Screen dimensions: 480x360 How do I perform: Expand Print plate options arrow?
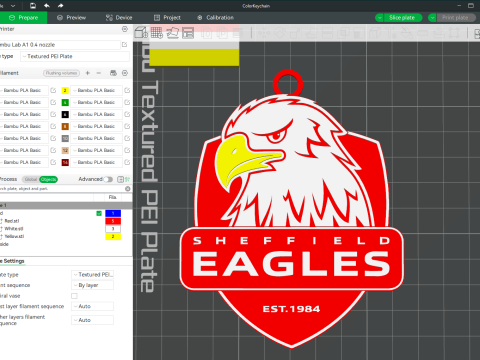(432, 18)
